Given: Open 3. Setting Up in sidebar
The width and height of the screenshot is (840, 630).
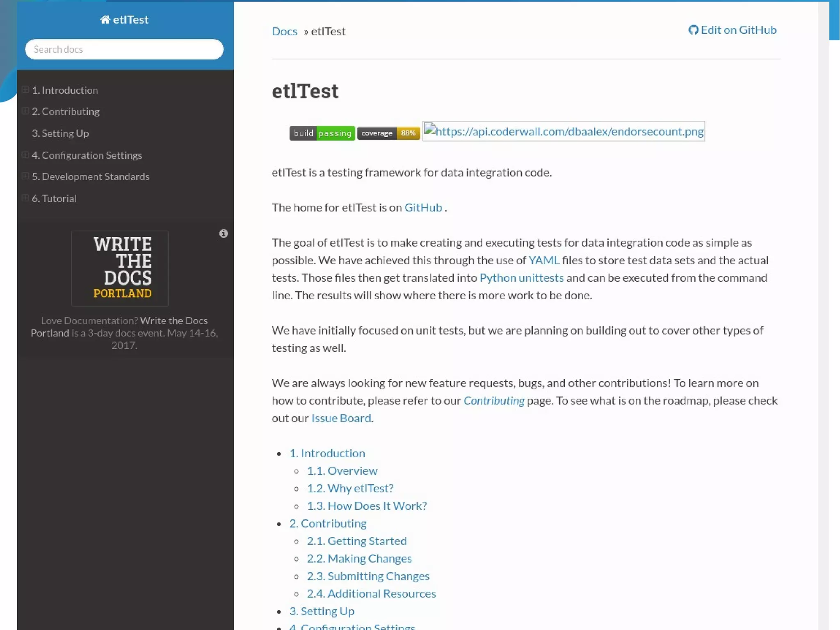Looking at the screenshot, I should (x=60, y=133).
